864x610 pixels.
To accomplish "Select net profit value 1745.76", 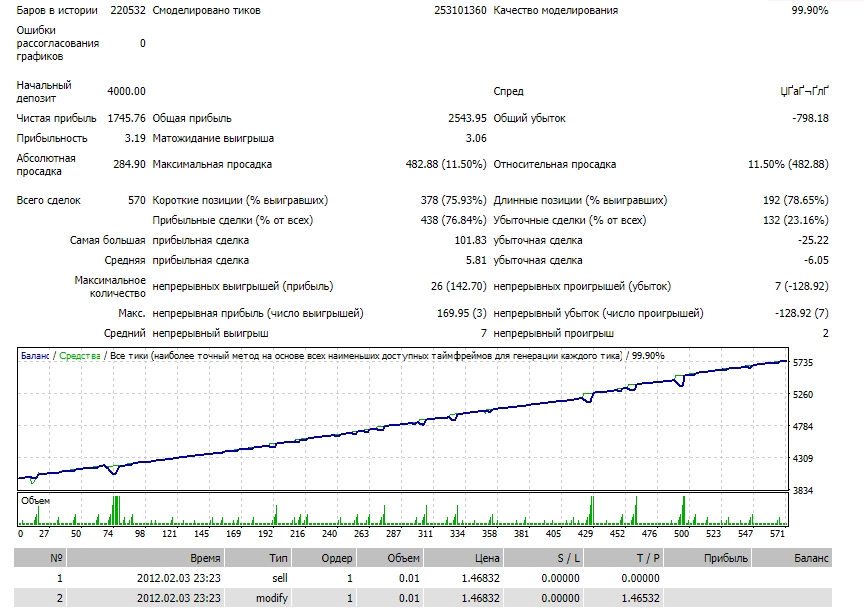I will coord(126,118).
